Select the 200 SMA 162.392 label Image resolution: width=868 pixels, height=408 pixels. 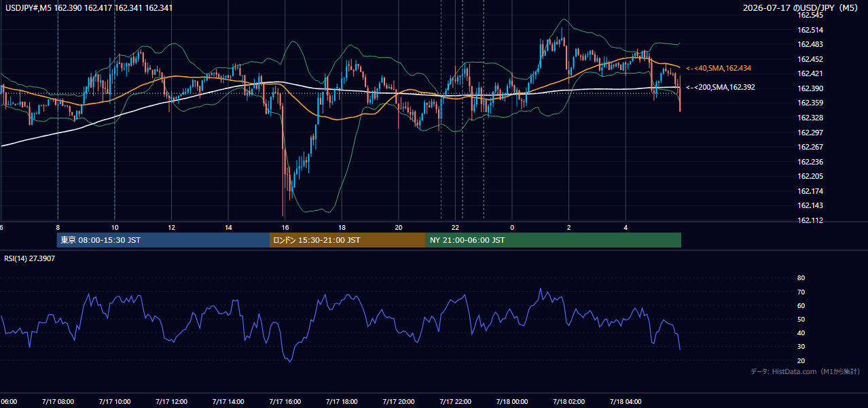[721, 88]
